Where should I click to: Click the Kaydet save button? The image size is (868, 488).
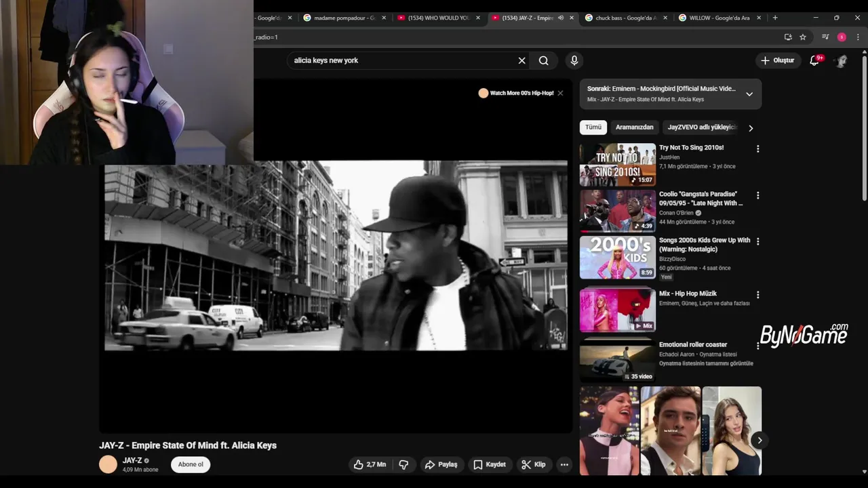tap(490, 464)
